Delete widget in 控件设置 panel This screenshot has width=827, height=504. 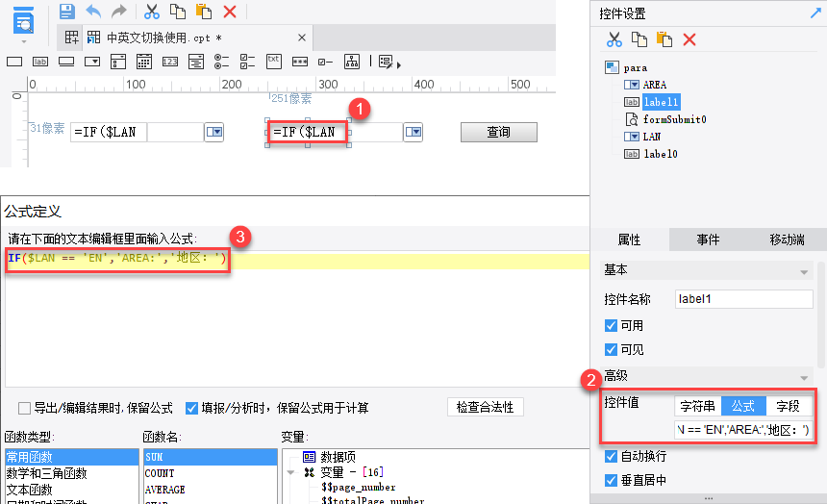689,39
